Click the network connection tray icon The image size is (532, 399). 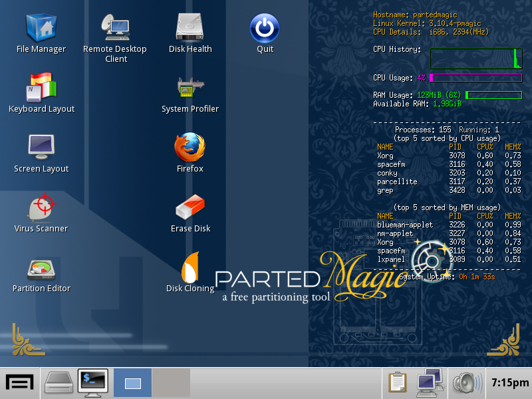[430, 383]
